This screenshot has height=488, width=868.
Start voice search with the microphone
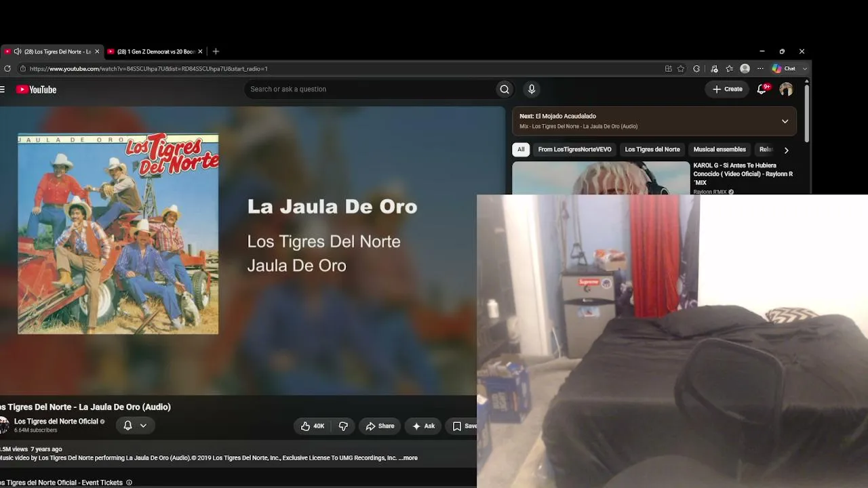[x=532, y=89]
